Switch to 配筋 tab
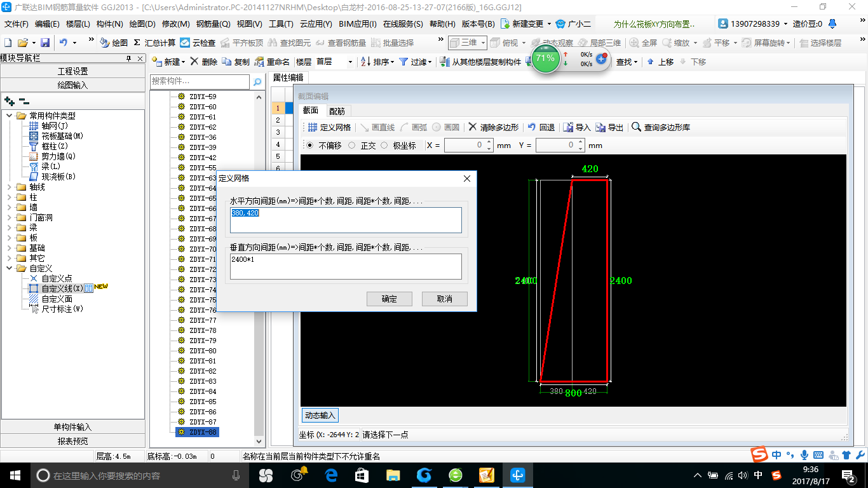Image resolution: width=868 pixels, height=488 pixels. [x=337, y=111]
